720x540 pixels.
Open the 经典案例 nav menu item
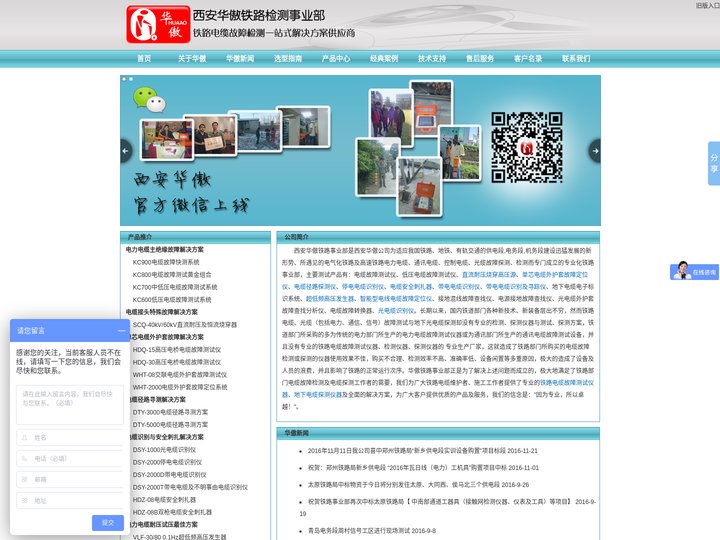coord(384,58)
